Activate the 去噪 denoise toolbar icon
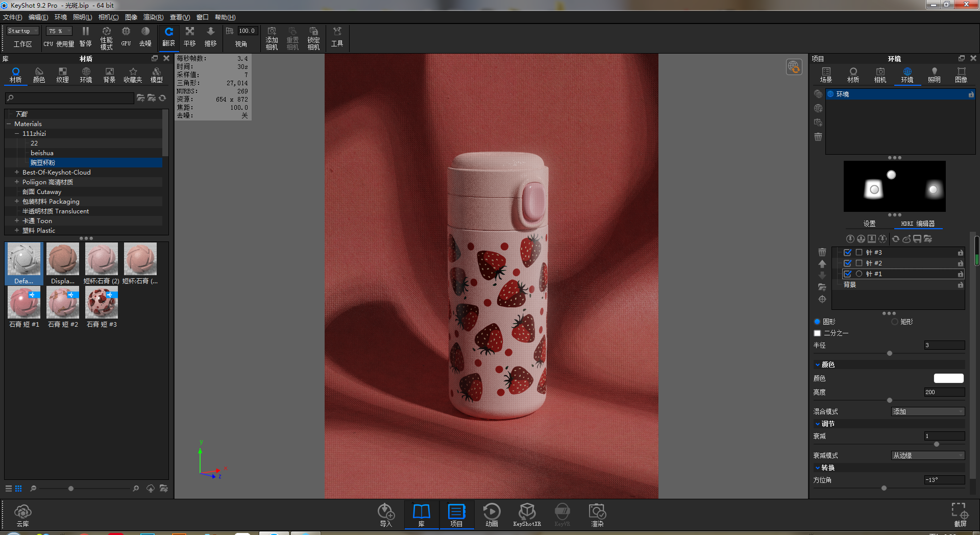The image size is (980, 535). tap(146, 37)
